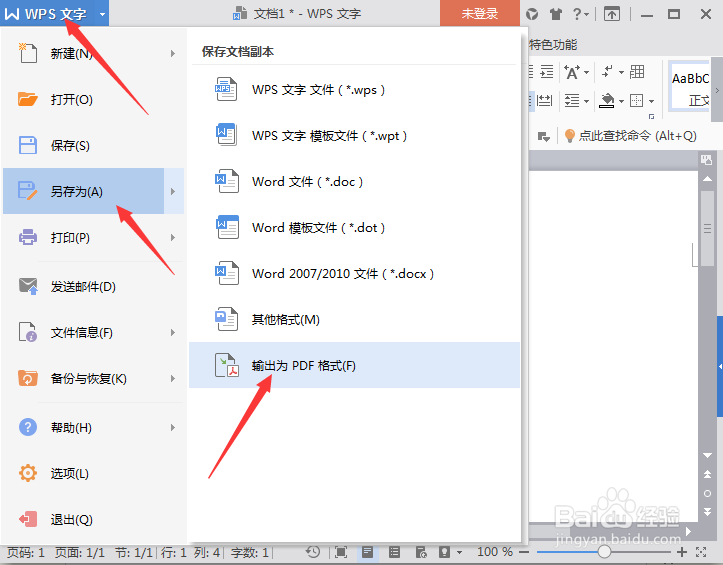Click the browse object circle icon
The height and width of the screenshot is (565, 723).
pyautogui.click(x=707, y=493)
